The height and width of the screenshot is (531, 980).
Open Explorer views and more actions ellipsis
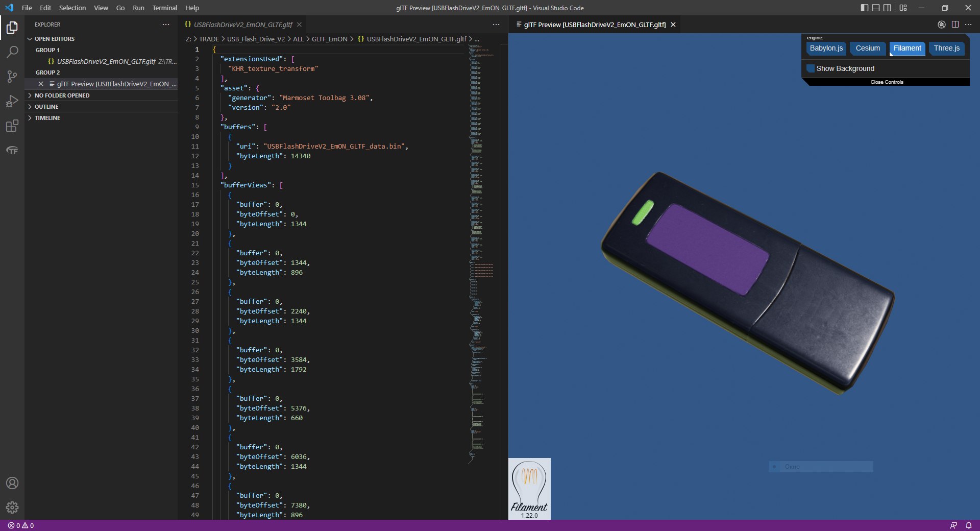166,25
